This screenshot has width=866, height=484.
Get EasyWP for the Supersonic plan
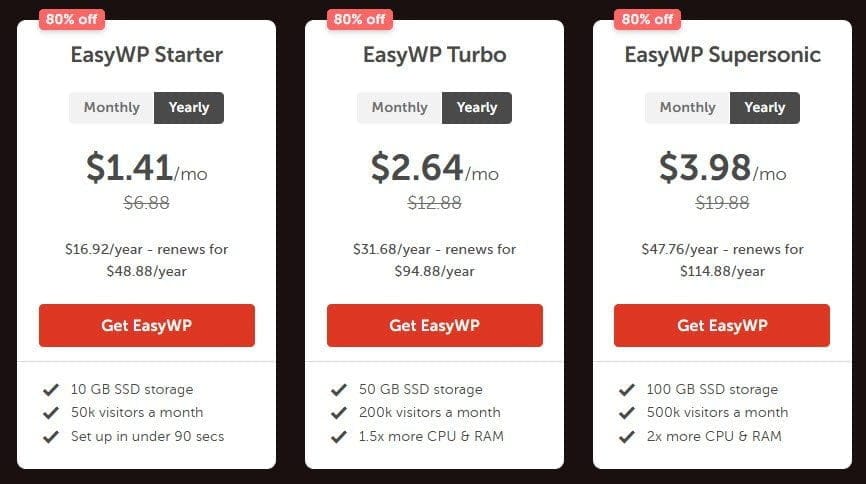[x=722, y=326]
